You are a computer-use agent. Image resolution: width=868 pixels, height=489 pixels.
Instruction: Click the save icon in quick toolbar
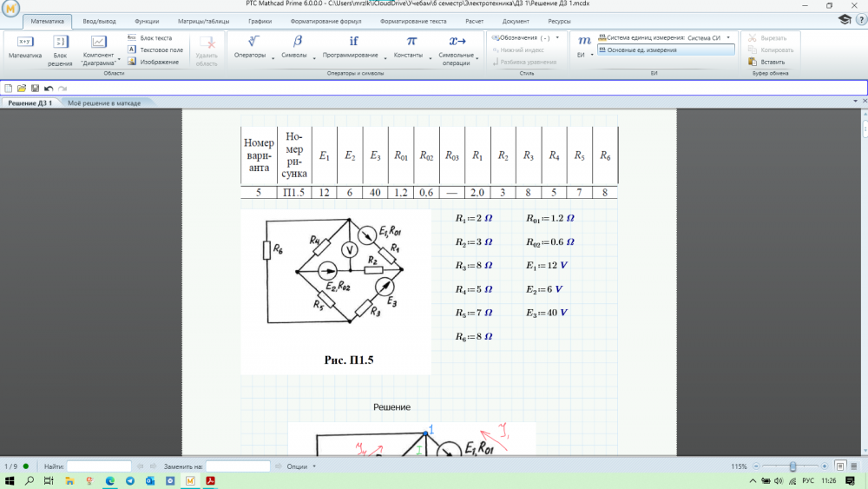35,89
